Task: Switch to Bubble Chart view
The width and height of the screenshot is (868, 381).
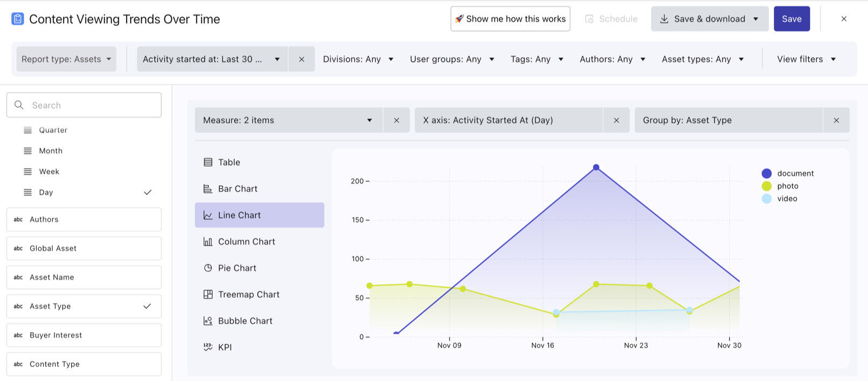Action: [259, 321]
